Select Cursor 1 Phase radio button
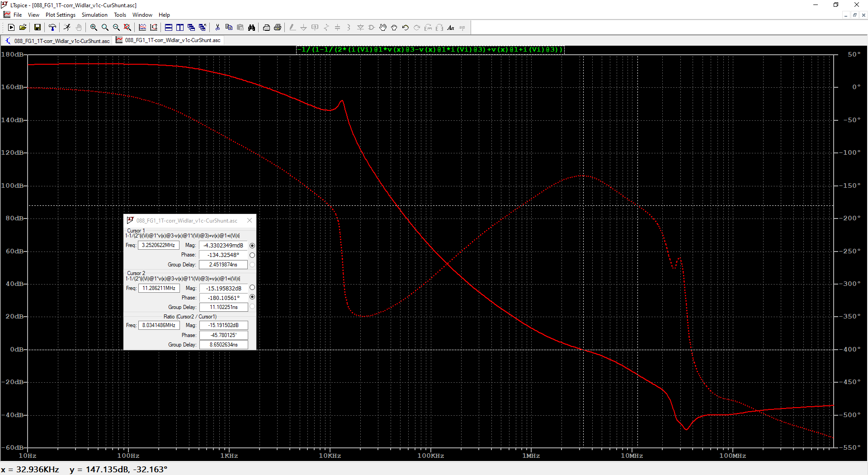The image size is (868, 475). [x=252, y=255]
